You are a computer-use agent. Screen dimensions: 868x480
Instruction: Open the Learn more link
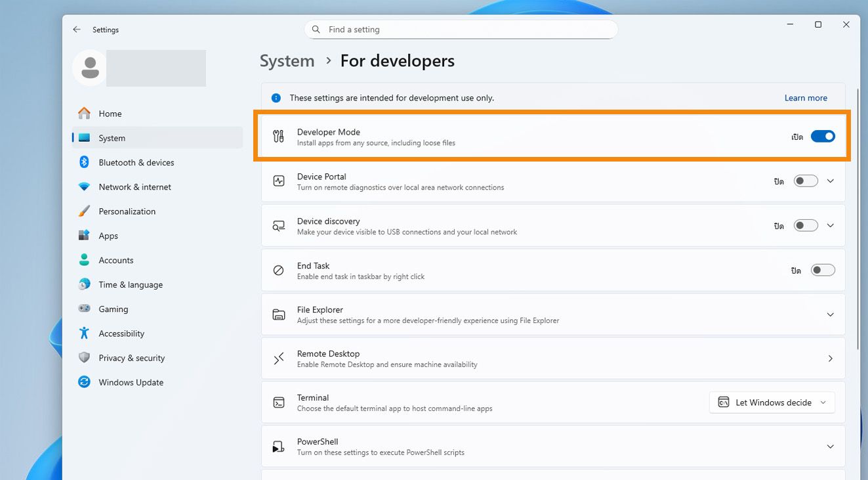[806, 98]
